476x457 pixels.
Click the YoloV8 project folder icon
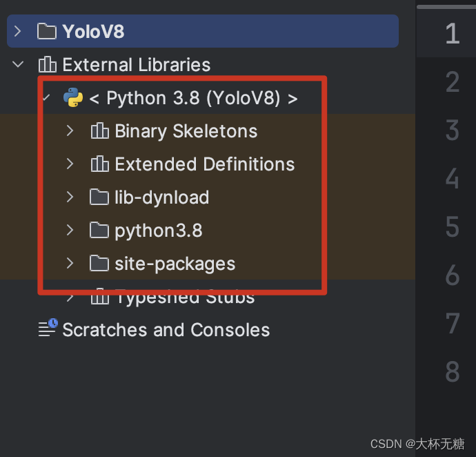pos(47,32)
